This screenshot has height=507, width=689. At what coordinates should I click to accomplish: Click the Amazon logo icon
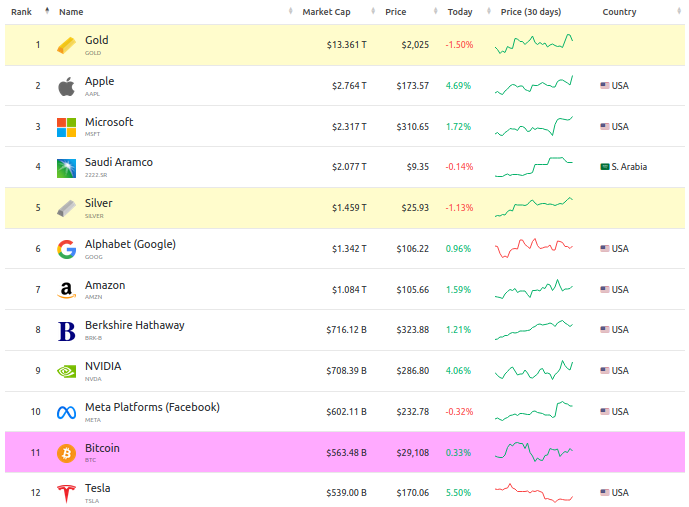click(66, 290)
